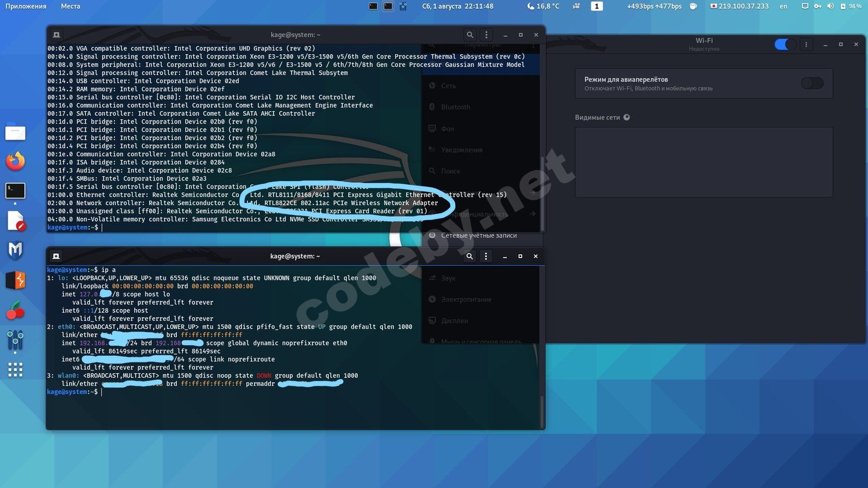868x488 pixels.
Task: Click the weather 16,8 °C indicator
Action: pyautogui.click(x=543, y=6)
